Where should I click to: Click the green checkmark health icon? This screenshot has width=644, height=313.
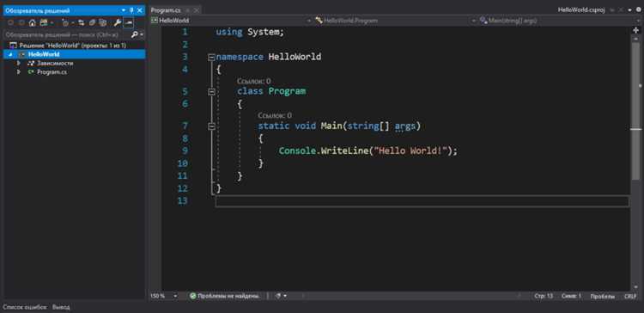tap(192, 296)
